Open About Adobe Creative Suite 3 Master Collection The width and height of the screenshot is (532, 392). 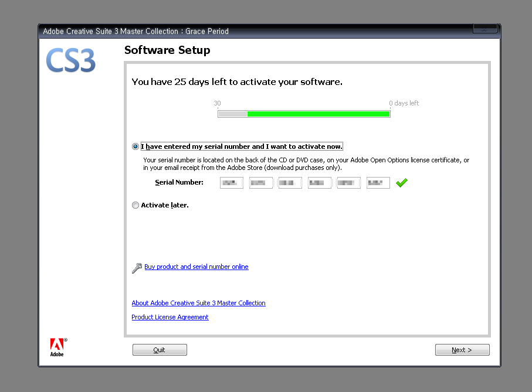(x=198, y=303)
